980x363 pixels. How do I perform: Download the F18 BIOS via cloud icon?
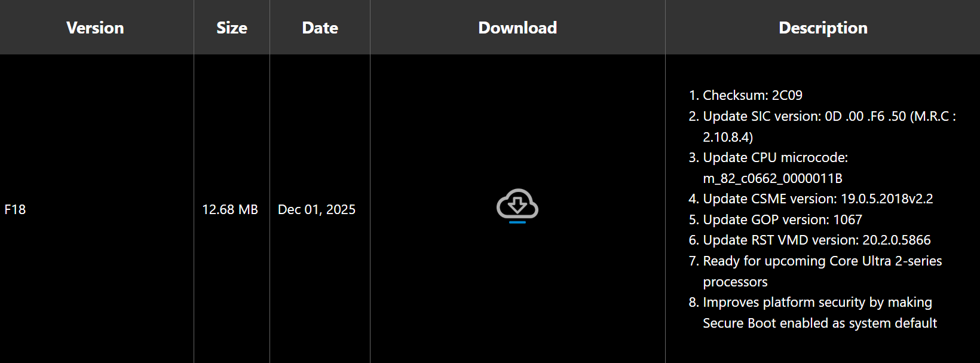[517, 206]
